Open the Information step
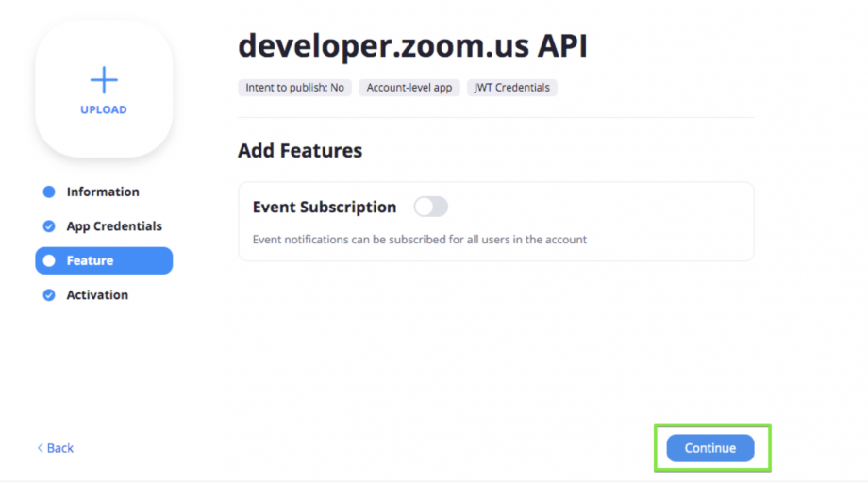This screenshot has height=483, width=868. (103, 192)
